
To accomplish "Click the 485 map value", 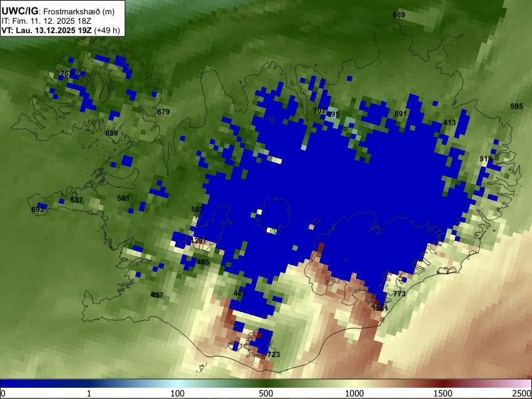I will pyautogui.click(x=203, y=262).
